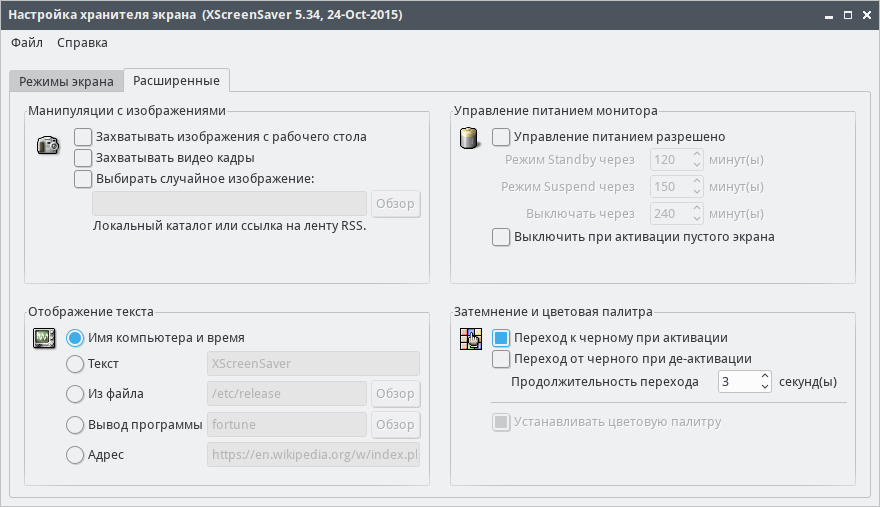This screenshot has width=880, height=507.
Task: Click the '/etc/release' file path field
Action: [287, 394]
